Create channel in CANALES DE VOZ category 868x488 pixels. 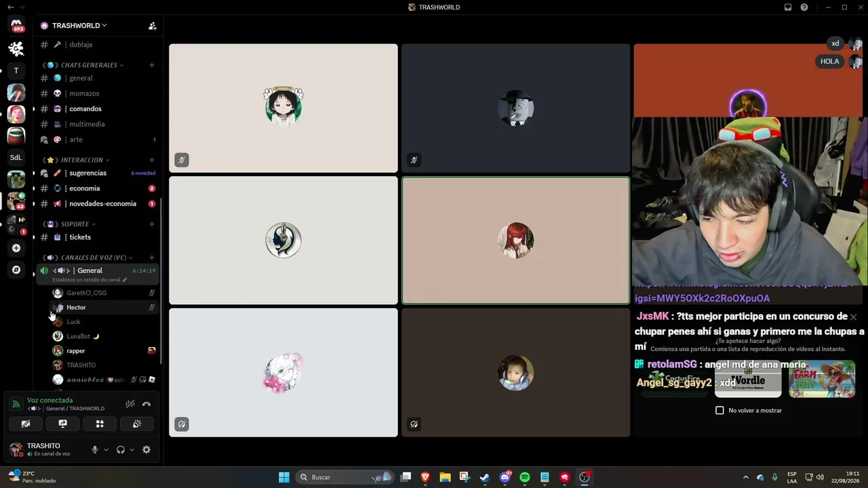[152, 258]
